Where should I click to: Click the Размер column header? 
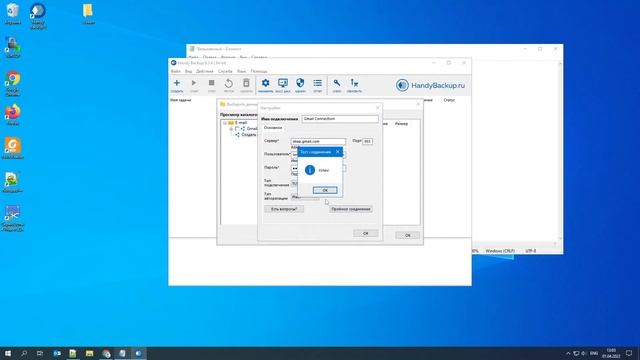(x=401, y=124)
